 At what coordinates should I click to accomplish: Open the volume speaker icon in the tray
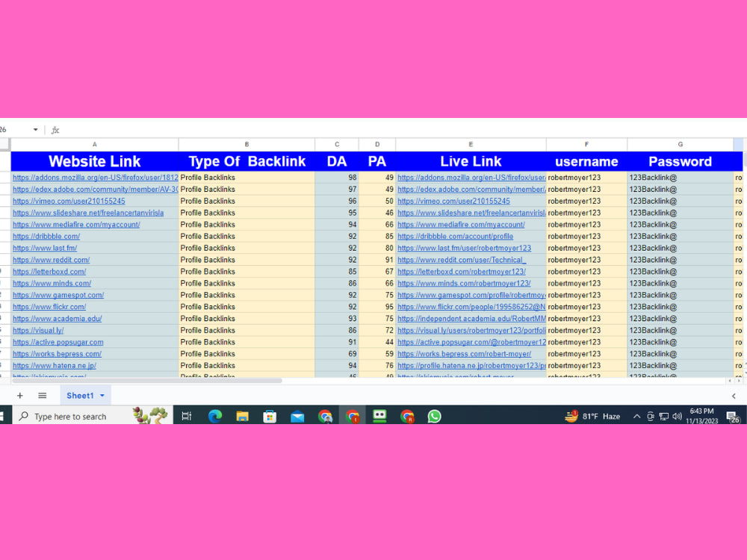click(677, 417)
